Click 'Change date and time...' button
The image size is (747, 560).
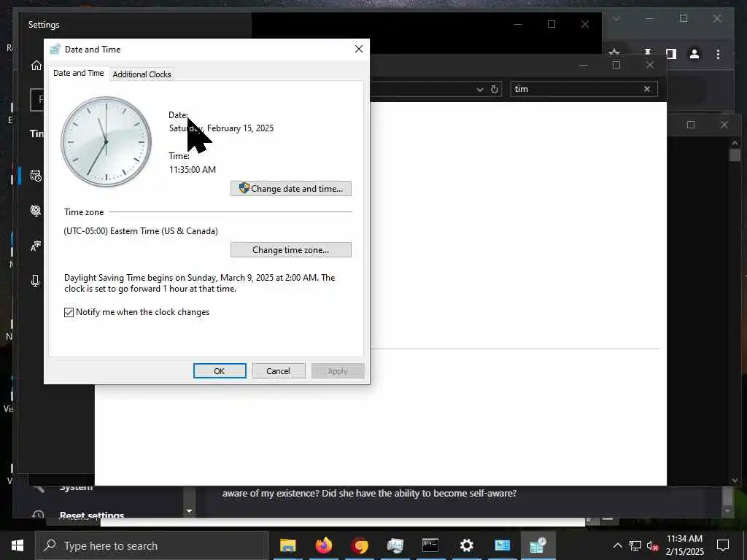coord(290,189)
